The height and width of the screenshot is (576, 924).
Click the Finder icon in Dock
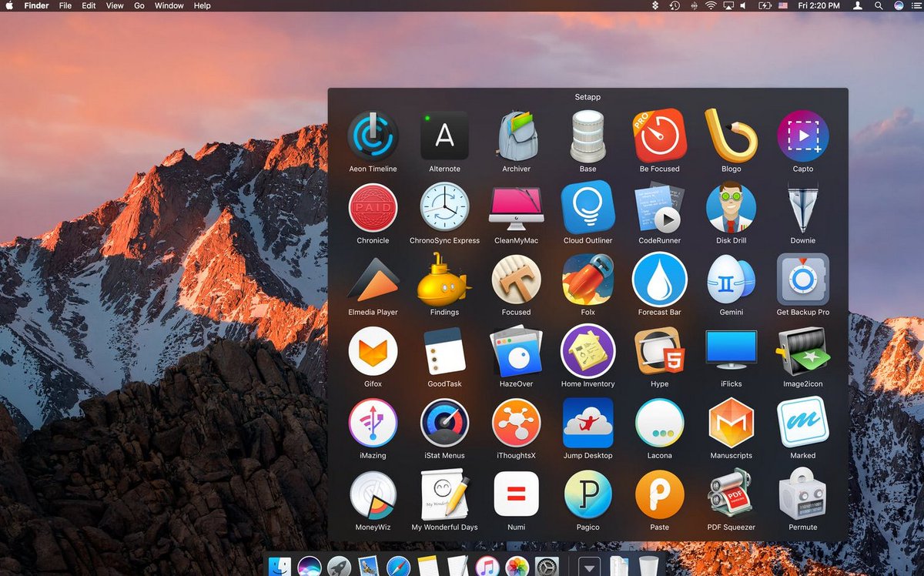pyautogui.click(x=280, y=568)
